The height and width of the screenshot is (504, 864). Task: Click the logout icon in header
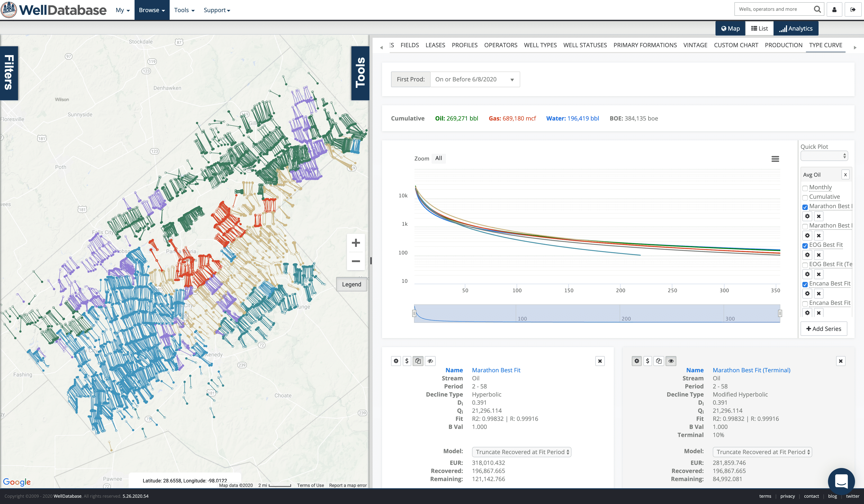853,10
